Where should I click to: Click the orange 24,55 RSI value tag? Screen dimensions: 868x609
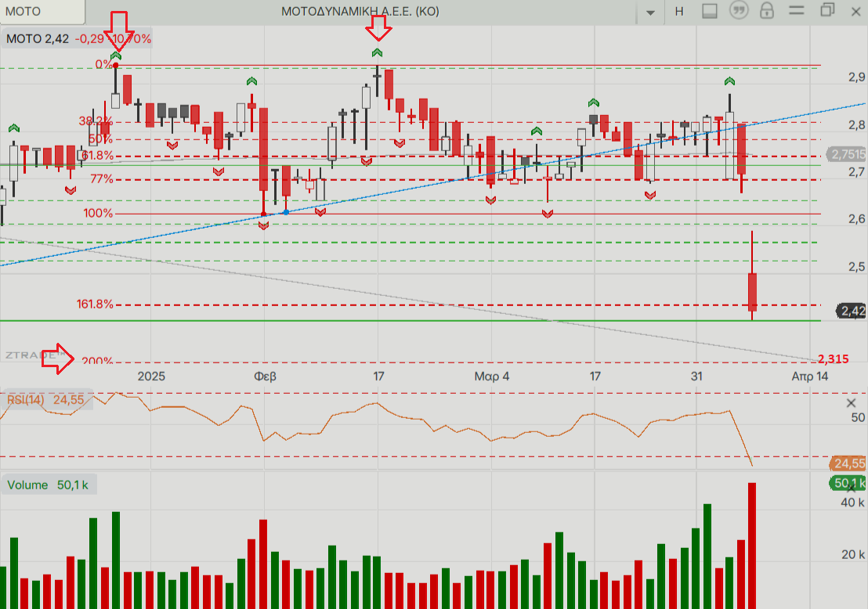coord(848,463)
